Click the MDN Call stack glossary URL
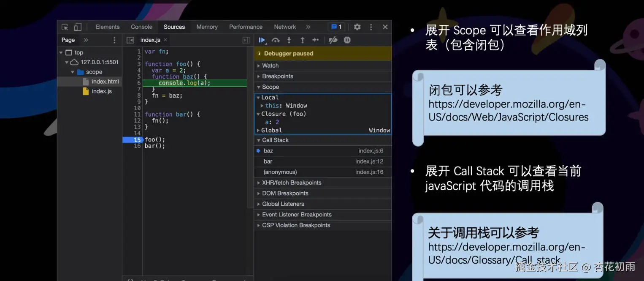Image resolution: width=644 pixels, height=281 pixels. (507, 254)
